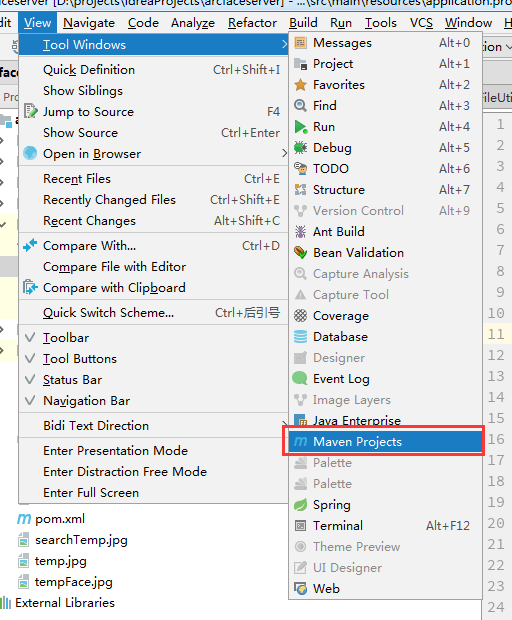Click the Find magnifier icon
Image resolution: width=512 pixels, height=620 pixels.
pyautogui.click(x=300, y=106)
